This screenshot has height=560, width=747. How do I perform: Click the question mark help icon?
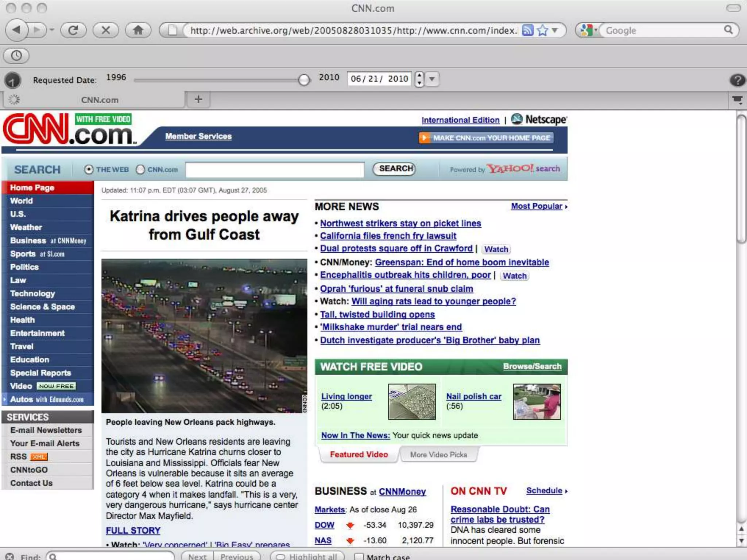coord(737,79)
